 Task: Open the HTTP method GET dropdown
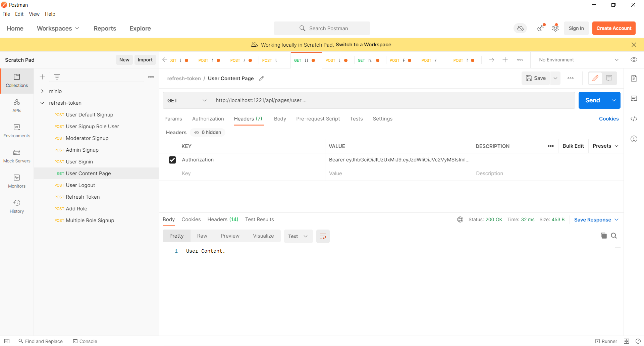187,100
